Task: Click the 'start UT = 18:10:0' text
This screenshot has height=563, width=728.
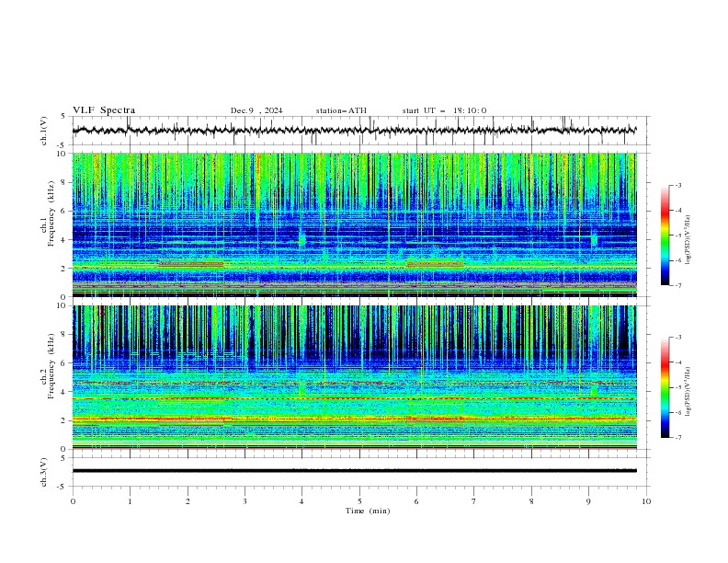Action: pyautogui.click(x=444, y=110)
